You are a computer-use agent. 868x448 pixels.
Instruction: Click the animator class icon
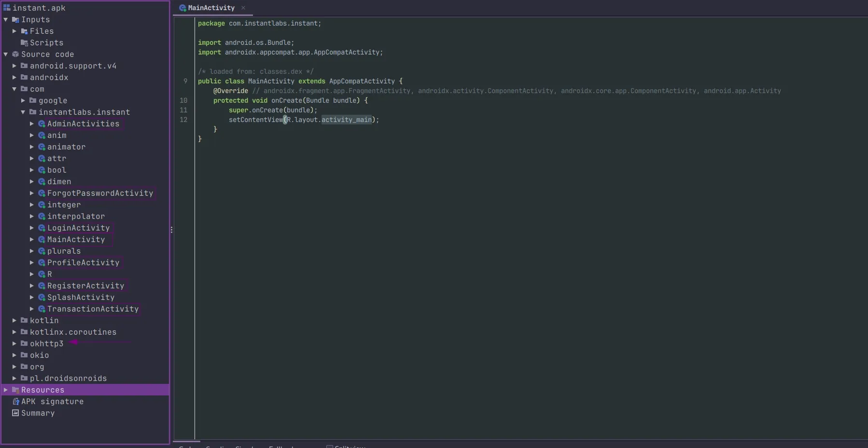click(42, 147)
